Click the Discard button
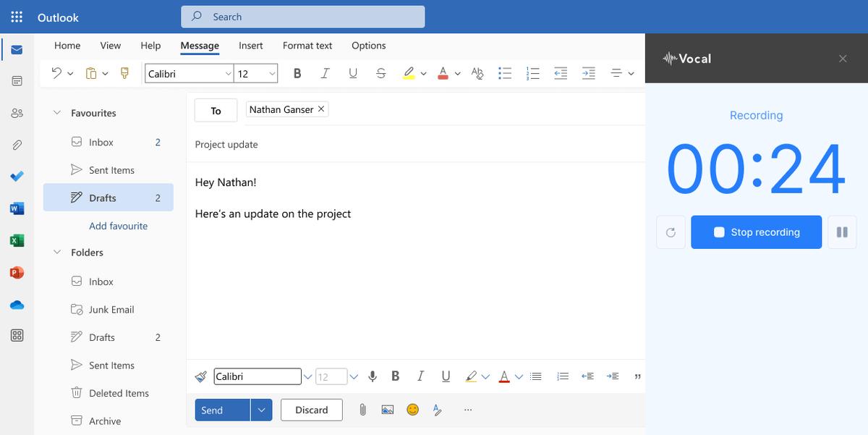868x435 pixels. pyautogui.click(x=311, y=410)
